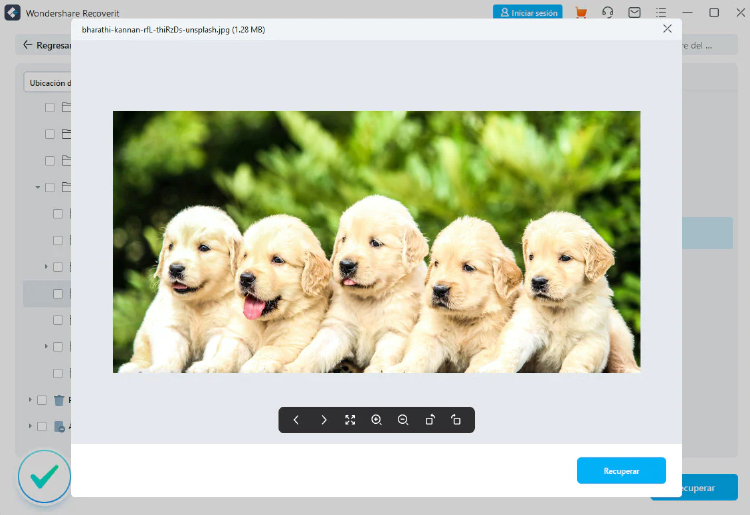The image size is (750, 515).
Task: Rotate the image clockwise
Action: (430, 420)
